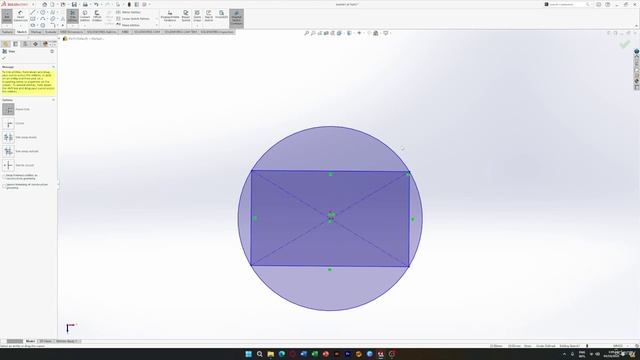Click the Search Commands field
The width and height of the screenshot is (640, 360).
click(567, 4)
